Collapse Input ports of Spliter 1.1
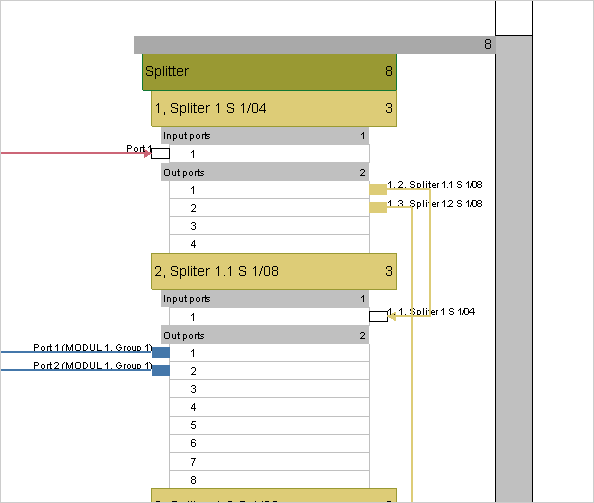Image resolution: width=594 pixels, height=503 pixels. tap(265, 298)
